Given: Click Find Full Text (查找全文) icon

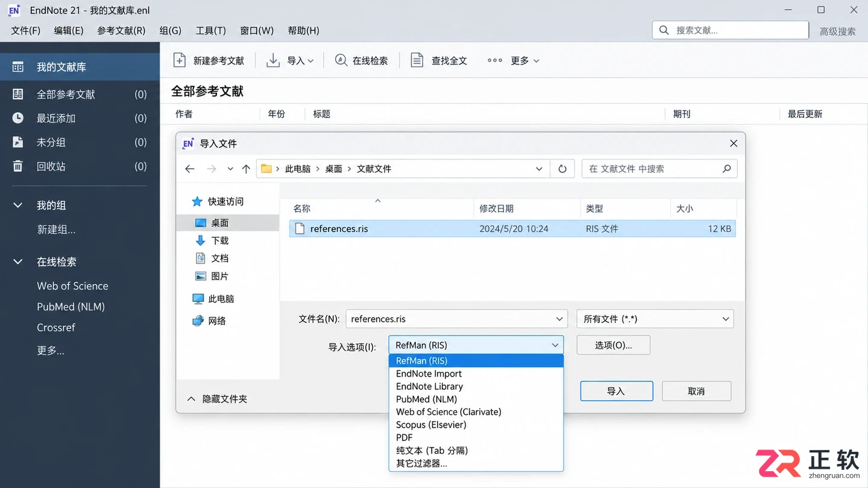Looking at the screenshot, I should pyautogui.click(x=417, y=60).
